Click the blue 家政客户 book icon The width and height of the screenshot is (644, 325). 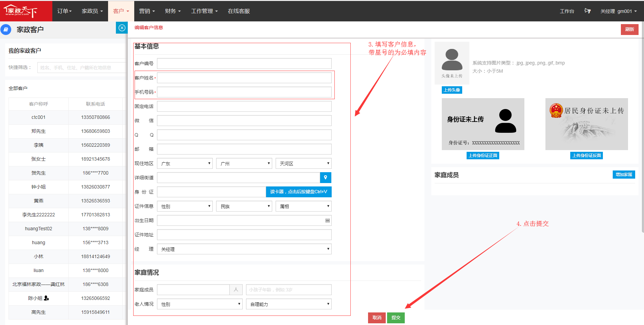pyautogui.click(x=6, y=30)
